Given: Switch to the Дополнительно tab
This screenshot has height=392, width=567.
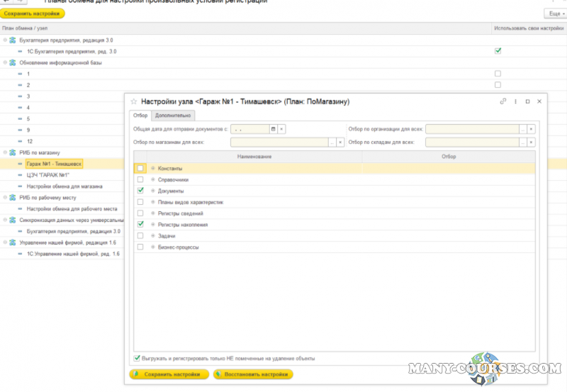Looking at the screenshot, I should (x=174, y=116).
